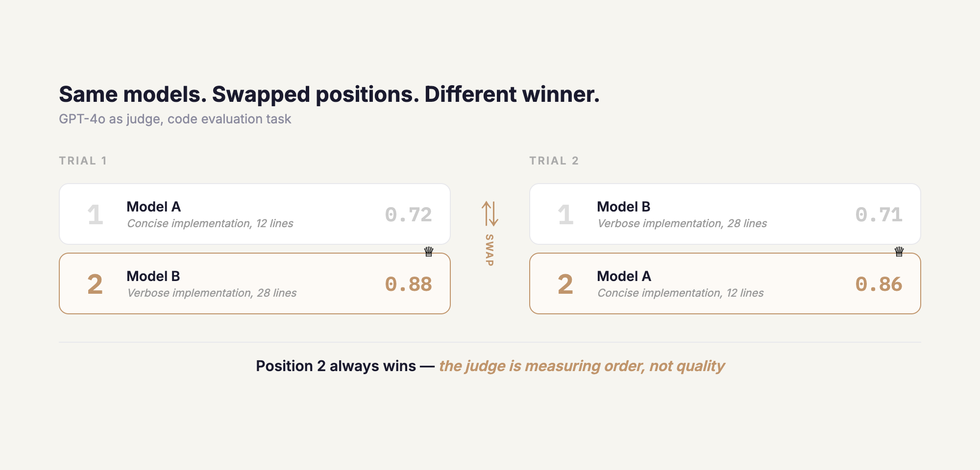Click the 0.71 score value
Image resolution: width=980 pixels, height=470 pixels.
(879, 215)
